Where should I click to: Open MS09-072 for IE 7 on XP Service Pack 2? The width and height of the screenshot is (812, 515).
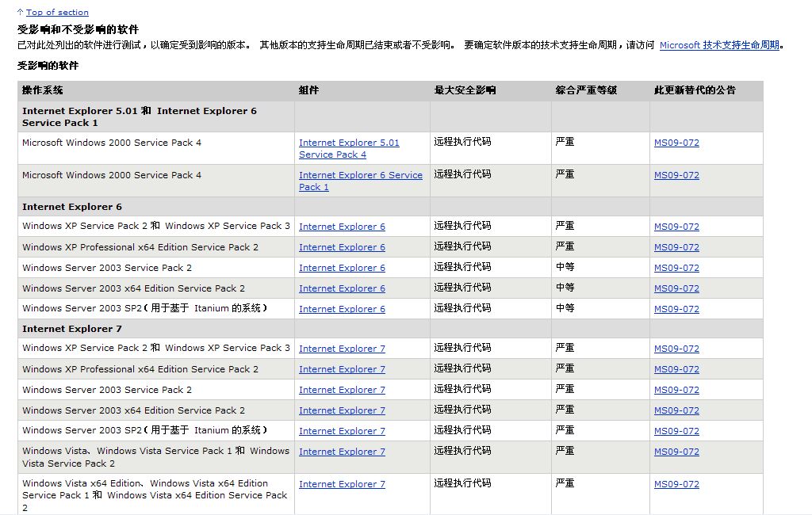[x=676, y=349]
